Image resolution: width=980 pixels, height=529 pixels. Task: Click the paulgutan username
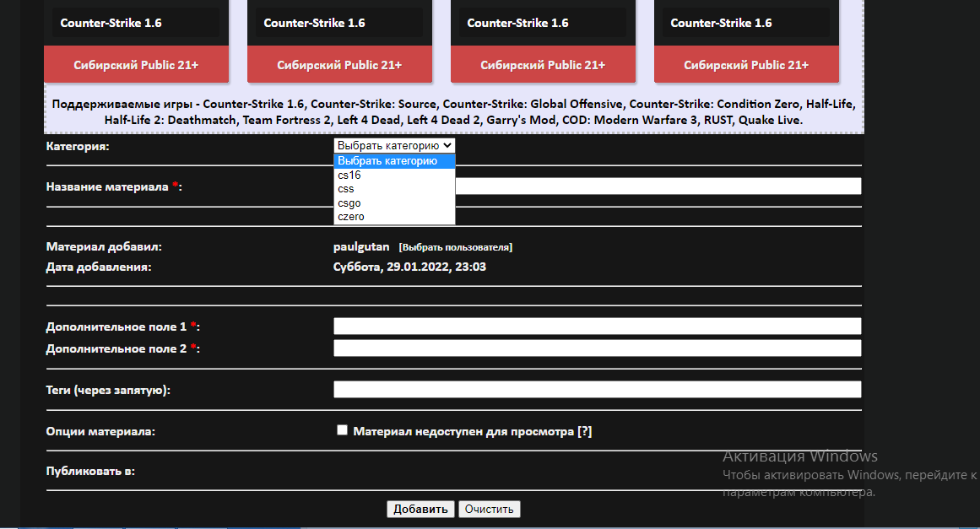coord(361,247)
